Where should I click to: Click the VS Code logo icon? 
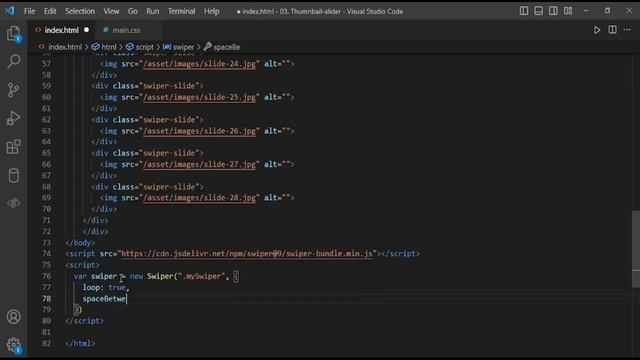point(10,11)
